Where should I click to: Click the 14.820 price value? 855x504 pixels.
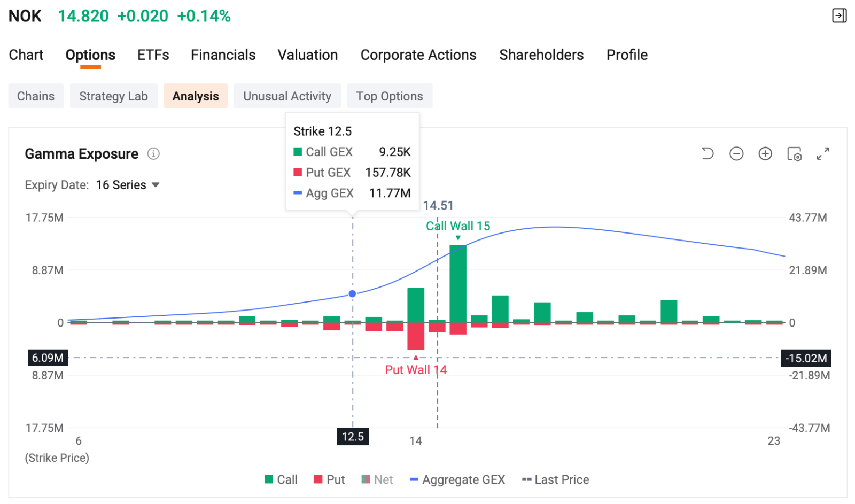click(x=83, y=16)
